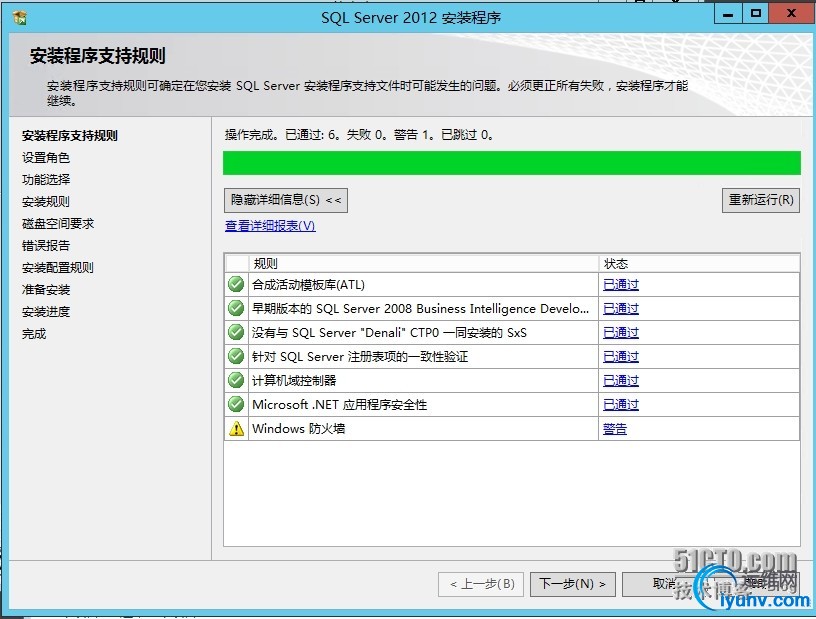The image size is (816, 619).
Task: Maximize the SQL Server 2012 安装程序 window
Action: pyautogui.click(x=756, y=14)
